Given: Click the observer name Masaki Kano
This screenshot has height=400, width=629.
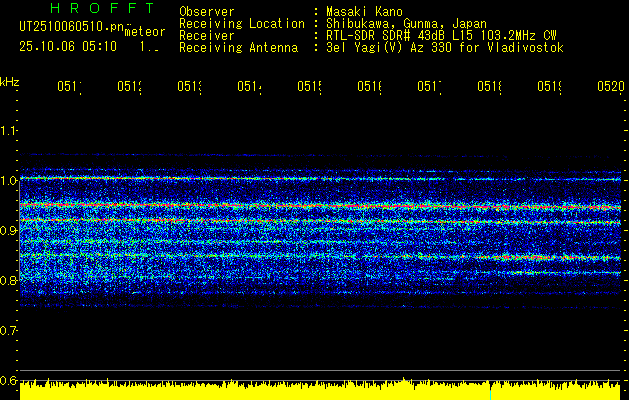Looking at the screenshot, I should (364, 11).
